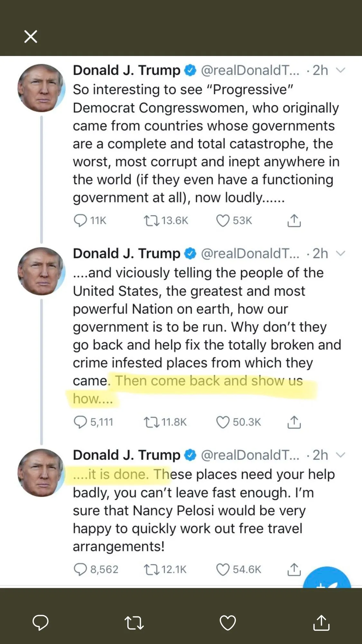Like the tweet with 54.6K likes

point(223,570)
